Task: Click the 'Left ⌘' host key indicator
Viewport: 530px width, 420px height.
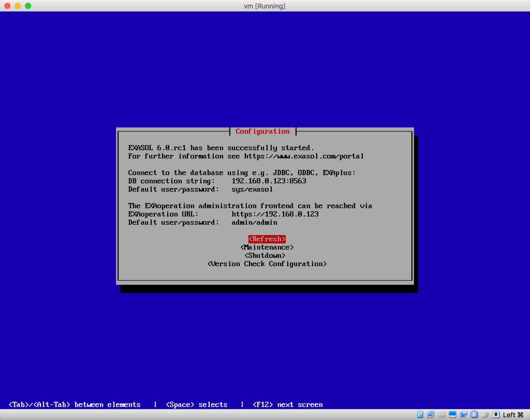Action: pyautogui.click(x=513, y=415)
